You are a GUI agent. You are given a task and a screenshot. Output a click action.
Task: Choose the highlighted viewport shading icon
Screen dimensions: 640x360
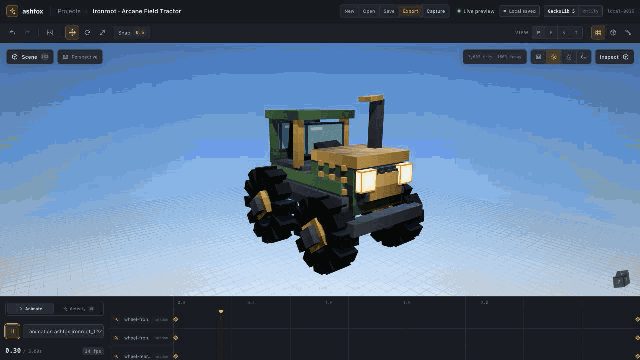[x=553, y=57]
